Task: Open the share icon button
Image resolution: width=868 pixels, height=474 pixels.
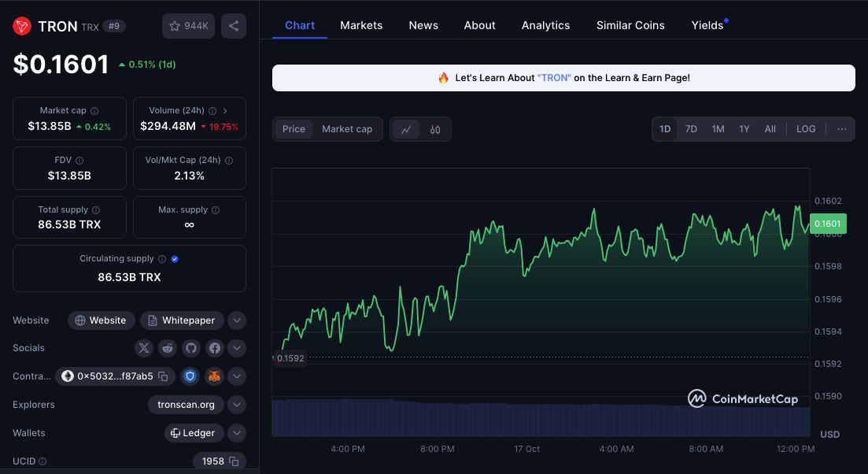Action: pos(234,26)
